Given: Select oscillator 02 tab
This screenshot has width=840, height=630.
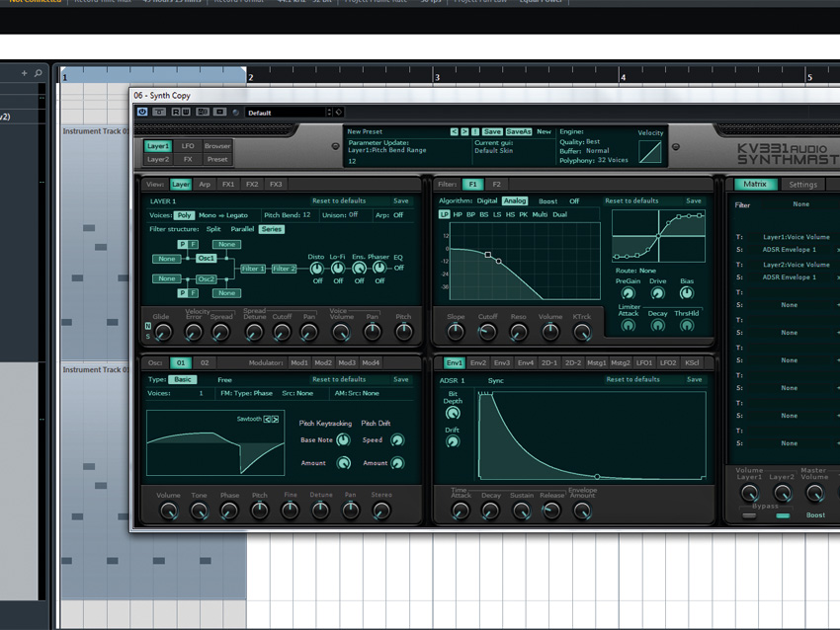Looking at the screenshot, I should (x=205, y=363).
